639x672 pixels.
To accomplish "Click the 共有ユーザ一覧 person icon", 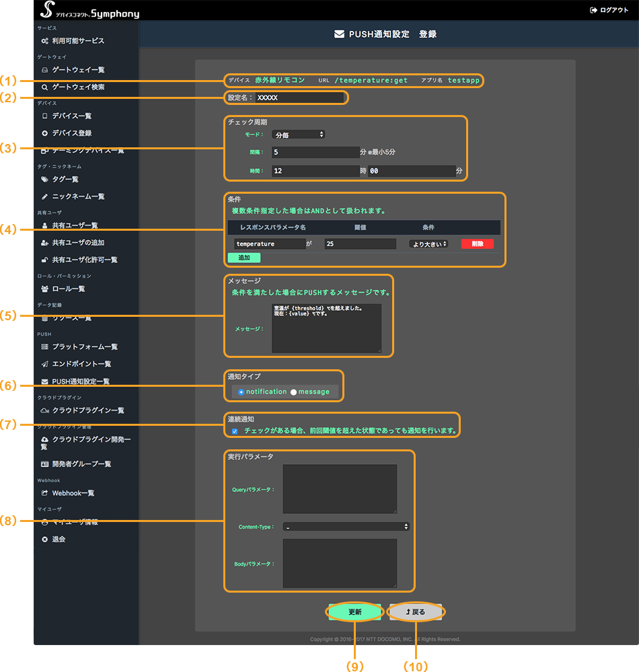I will click(44, 225).
